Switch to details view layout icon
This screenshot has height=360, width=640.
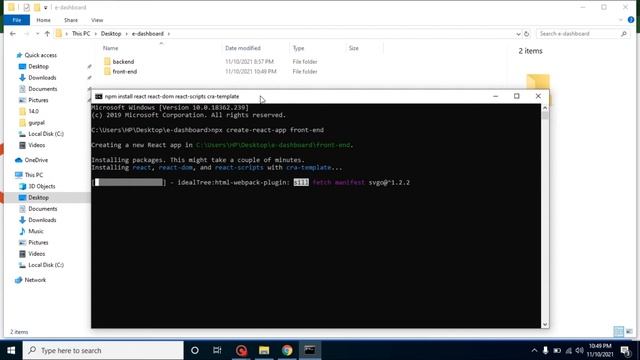click(618, 332)
